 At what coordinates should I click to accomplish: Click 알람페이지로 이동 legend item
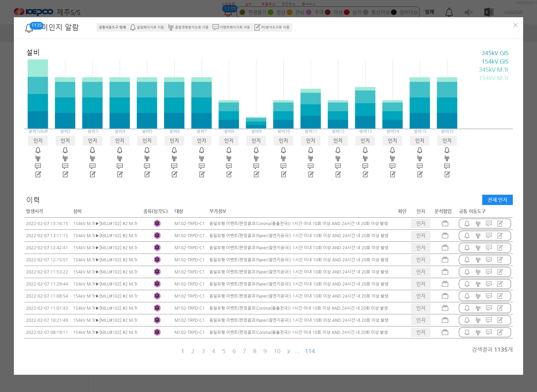147,27
